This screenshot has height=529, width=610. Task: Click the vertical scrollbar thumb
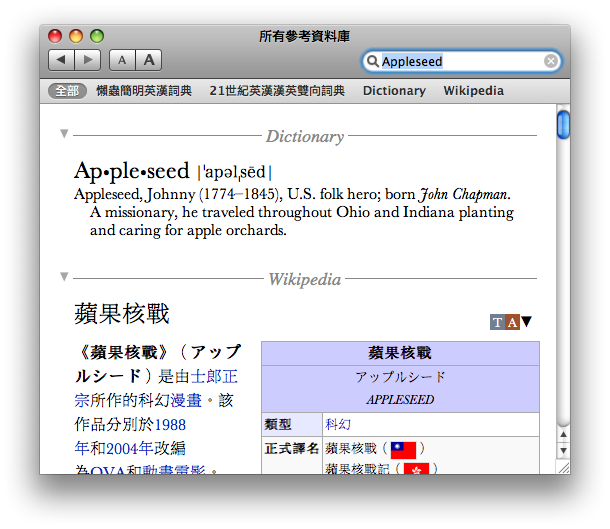563,124
